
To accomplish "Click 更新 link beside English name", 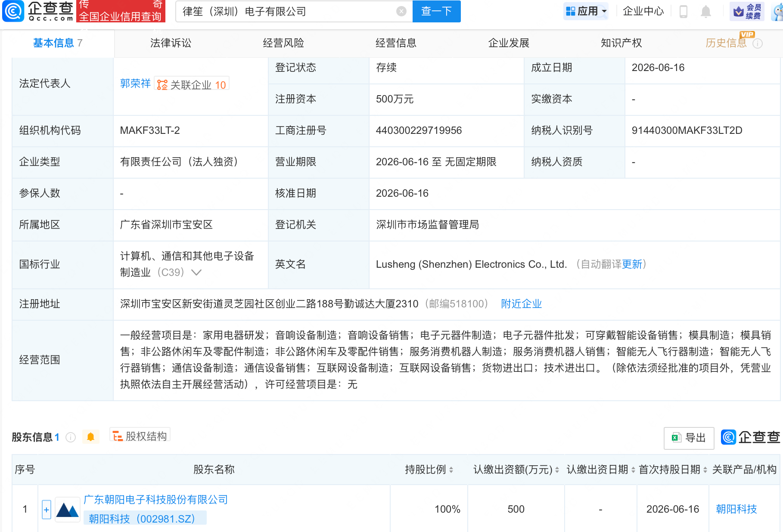I will point(631,264).
